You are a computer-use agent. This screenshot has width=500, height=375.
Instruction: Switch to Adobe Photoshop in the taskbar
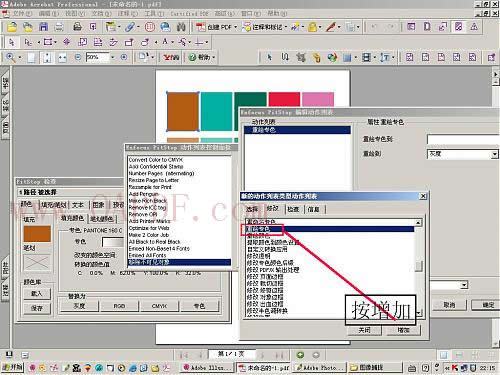point(320,368)
